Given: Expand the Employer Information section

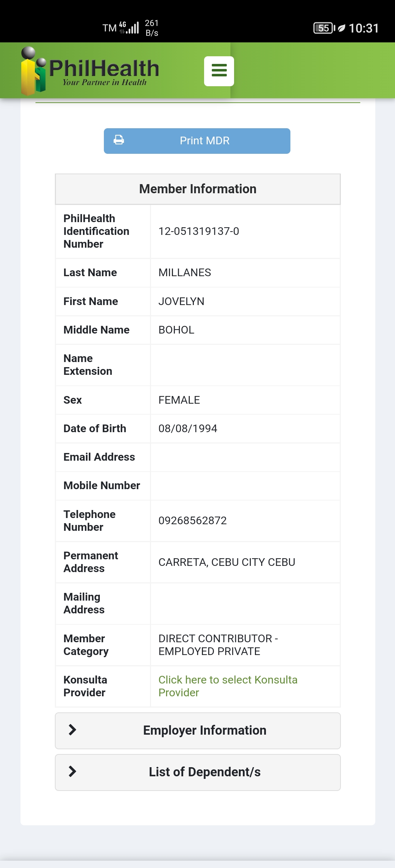Looking at the screenshot, I should point(204,730).
